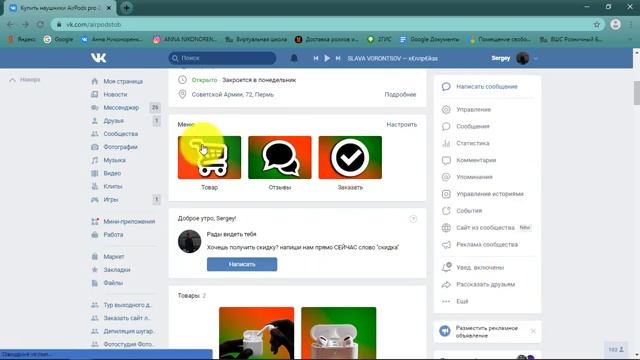Click the page vertical scrollbar thumb
This screenshot has width=640, height=360.
[x=636, y=93]
